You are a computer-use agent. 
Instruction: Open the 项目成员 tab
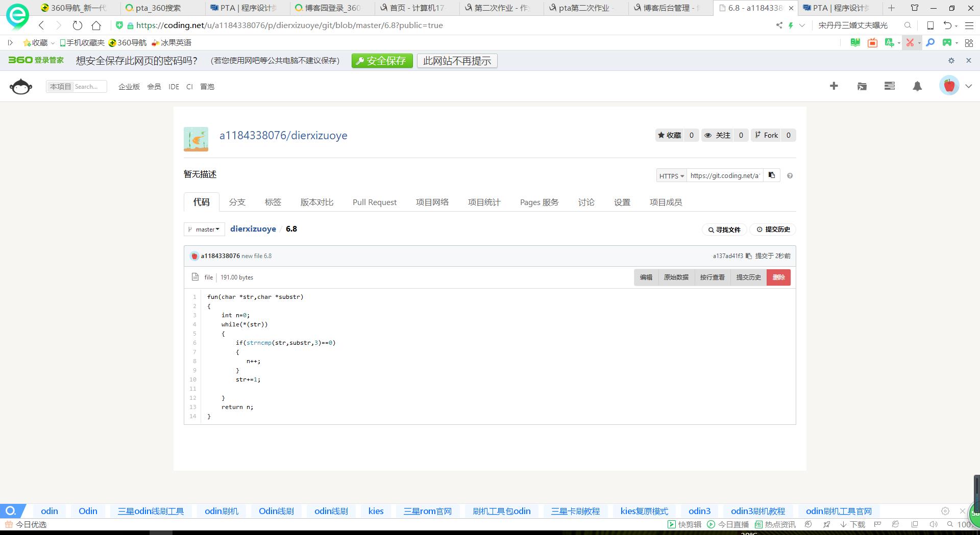point(666,202)
